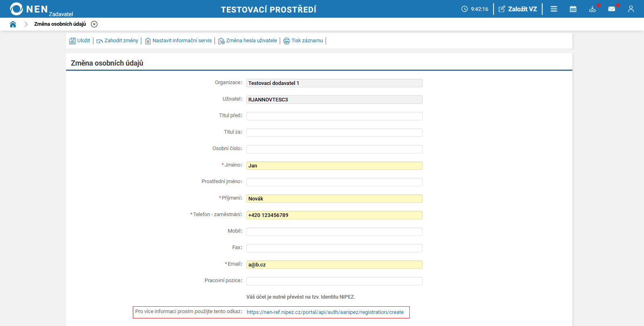
Task: Focus the Mobil field
Action: tap(334, 231)
